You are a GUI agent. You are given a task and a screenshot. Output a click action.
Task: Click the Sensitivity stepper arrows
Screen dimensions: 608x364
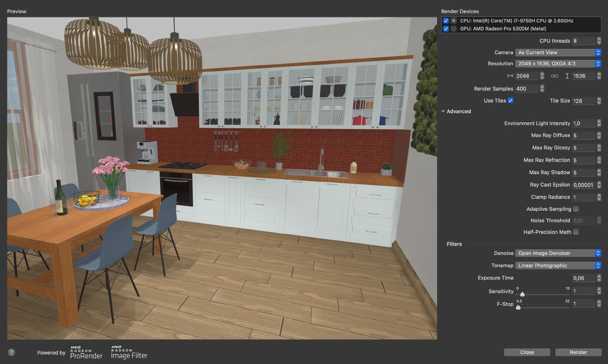(x=599, y=291)
